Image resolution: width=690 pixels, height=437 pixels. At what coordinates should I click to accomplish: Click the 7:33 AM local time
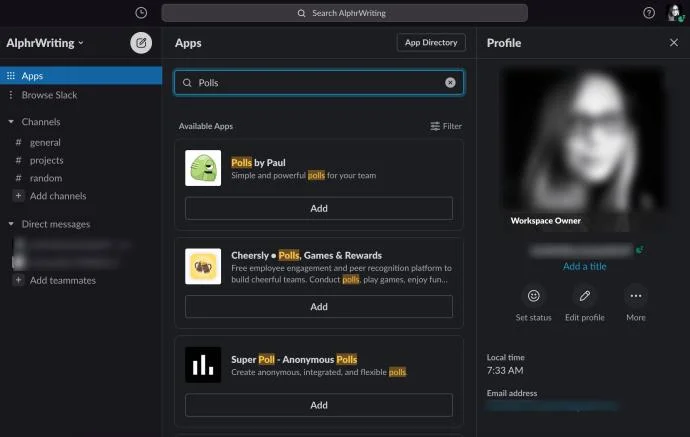pyautogui.click(x=505, y=371)
